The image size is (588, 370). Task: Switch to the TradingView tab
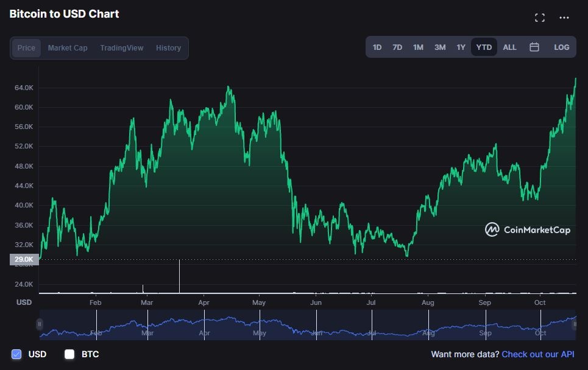coord(122,48)
